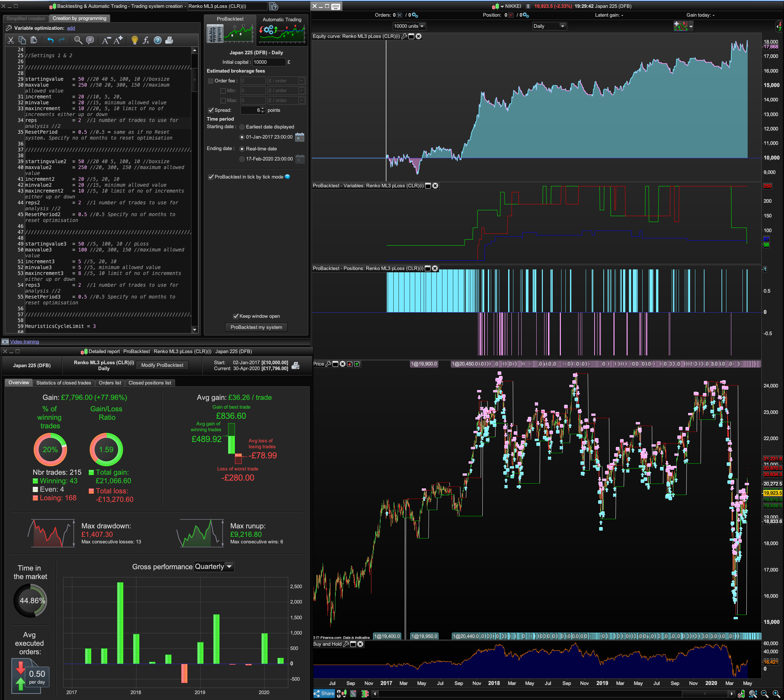
Task: Increase editor font size with A+ icon
Action: point(118,41)
